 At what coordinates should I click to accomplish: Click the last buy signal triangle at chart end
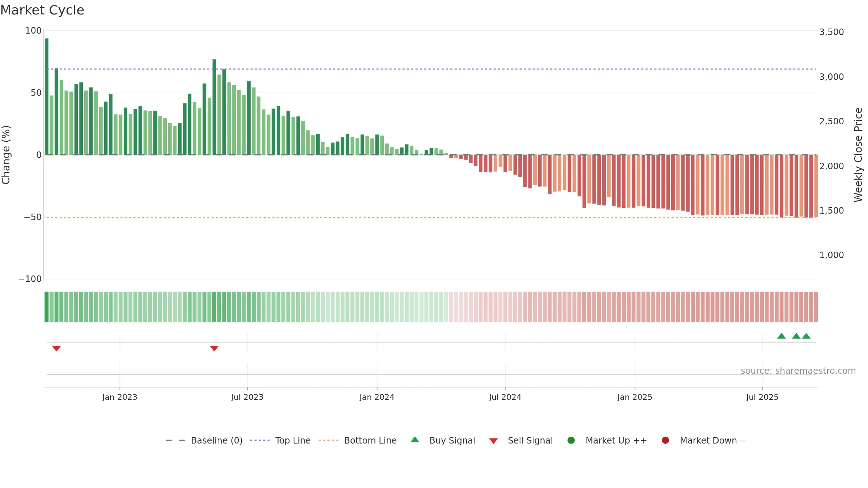click(806, 336)
